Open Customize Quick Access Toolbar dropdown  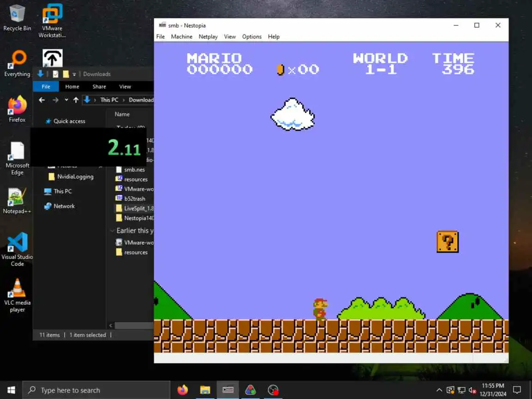point(74,74)
